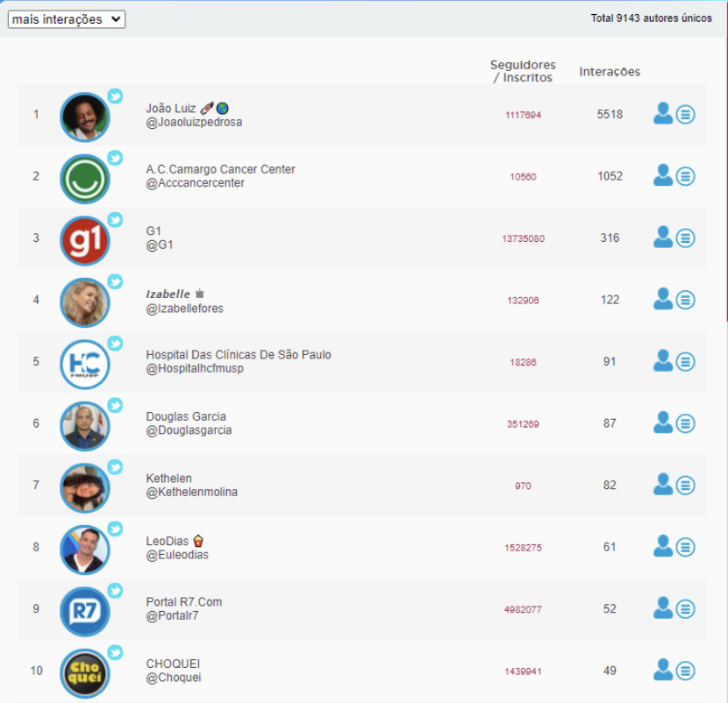The height and width of the screenshot is (703, 728).
Task: Click 'Total 9143 autores únicos' text
Action: coord(651,18)
